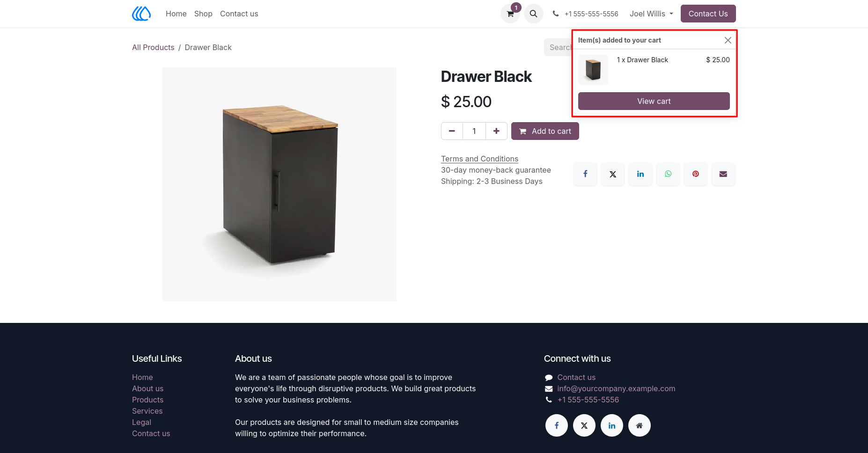Click the magnifier search icon in navbar

click(x=533, y=14)
